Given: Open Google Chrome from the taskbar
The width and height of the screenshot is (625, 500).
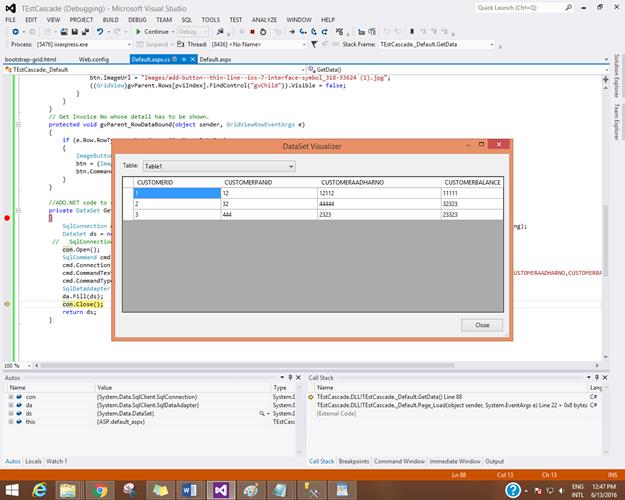Looking at the screenshot, I should 99,489.
